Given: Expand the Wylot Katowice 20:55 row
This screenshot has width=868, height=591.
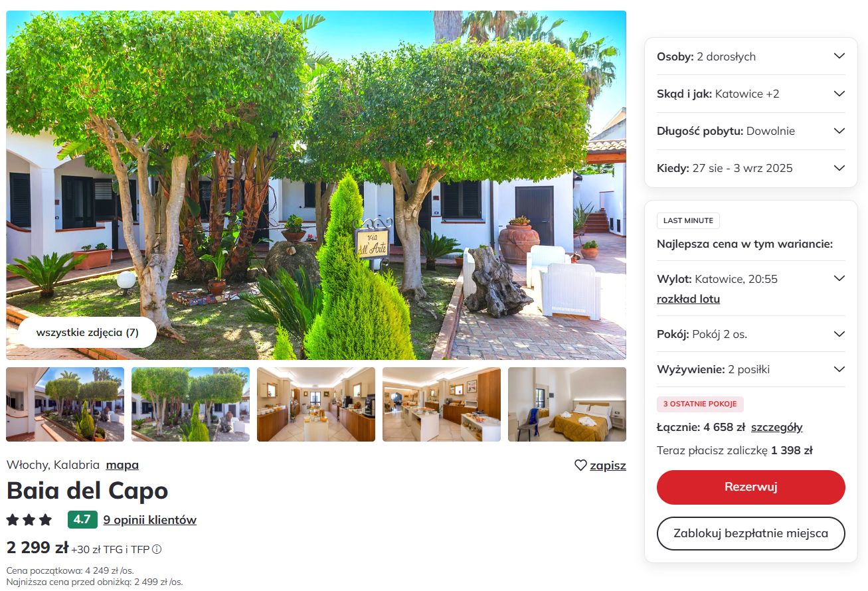Looking at the screenshot, I should click(750, 279).
